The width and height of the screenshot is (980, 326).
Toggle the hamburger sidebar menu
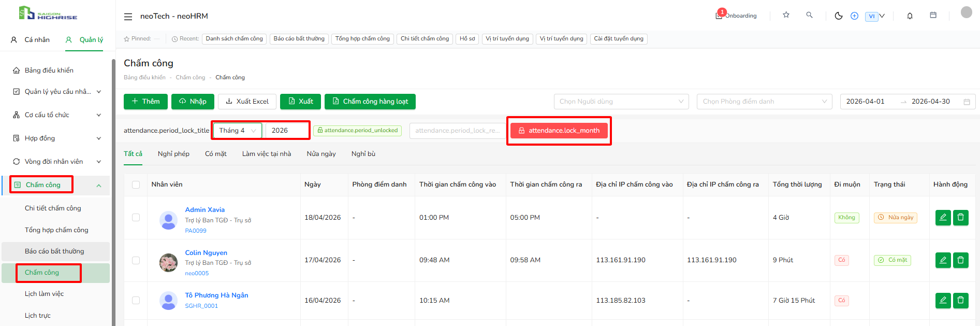tap(128, 17)
